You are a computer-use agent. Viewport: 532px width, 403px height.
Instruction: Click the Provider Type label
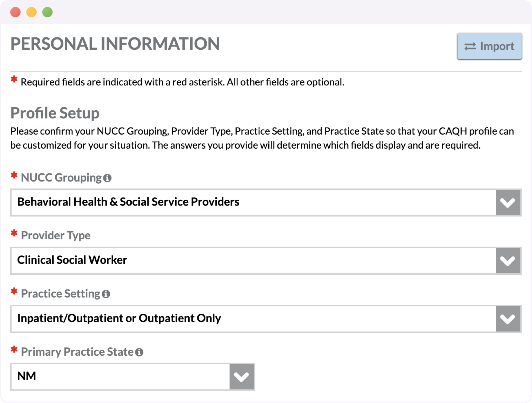[56, 235]
